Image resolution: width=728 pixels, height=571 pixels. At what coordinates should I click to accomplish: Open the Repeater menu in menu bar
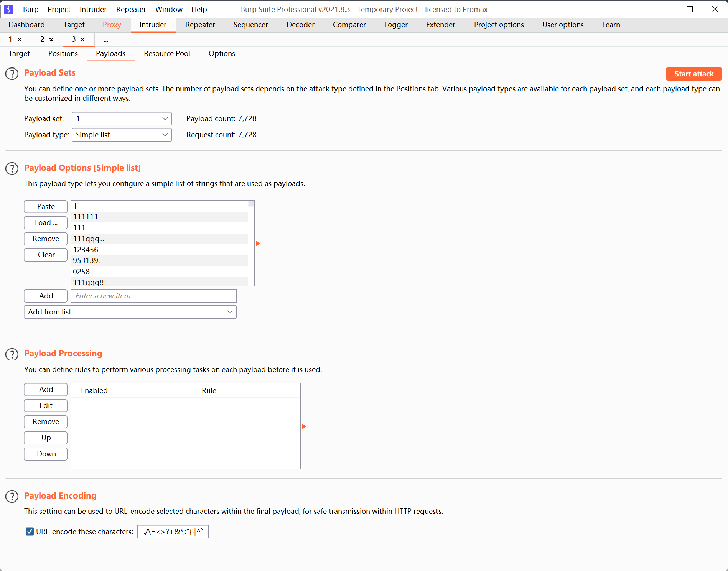pyautogui.click(x=131, y=9)
